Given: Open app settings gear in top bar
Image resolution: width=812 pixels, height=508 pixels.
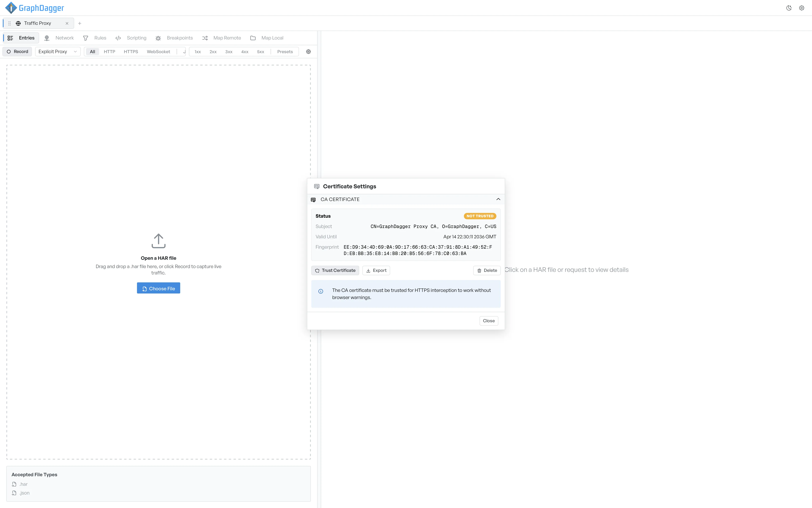Looking at the screenshot, I should click(x=802, y=8).
